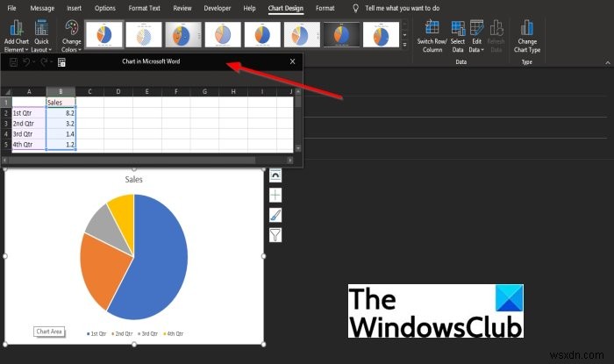
Task: Open the Format tab
Action: point(325,8)
